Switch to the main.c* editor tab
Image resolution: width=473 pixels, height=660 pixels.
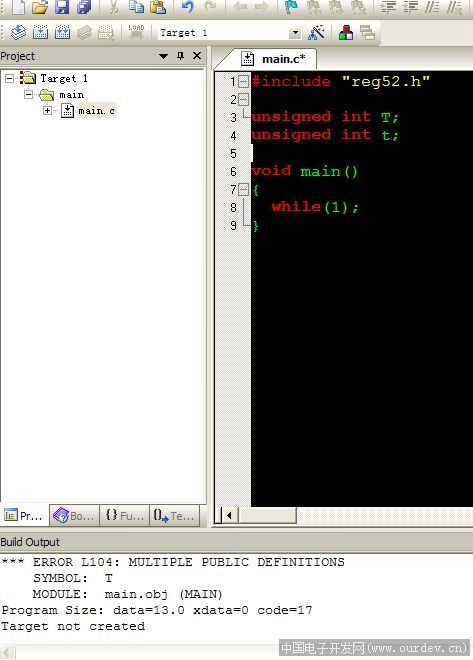point(274,59)
